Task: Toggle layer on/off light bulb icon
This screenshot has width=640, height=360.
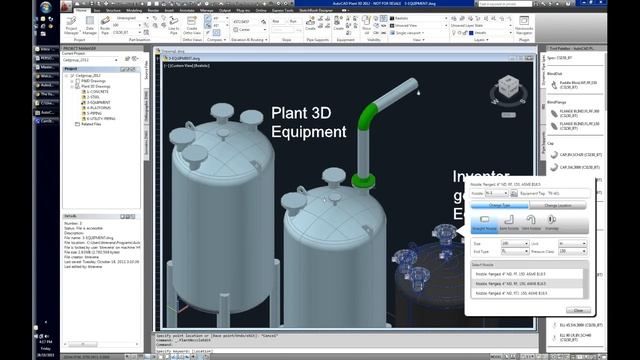Action: click(x=453, y=33)
